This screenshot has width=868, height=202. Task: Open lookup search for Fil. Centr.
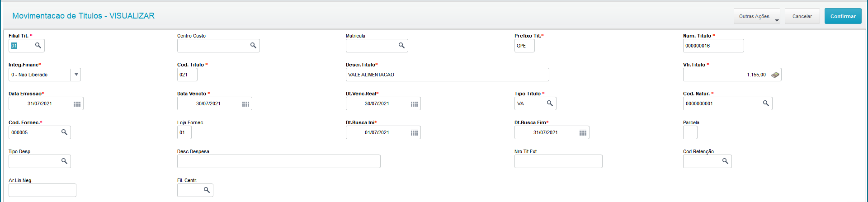[x=207, y=190]
